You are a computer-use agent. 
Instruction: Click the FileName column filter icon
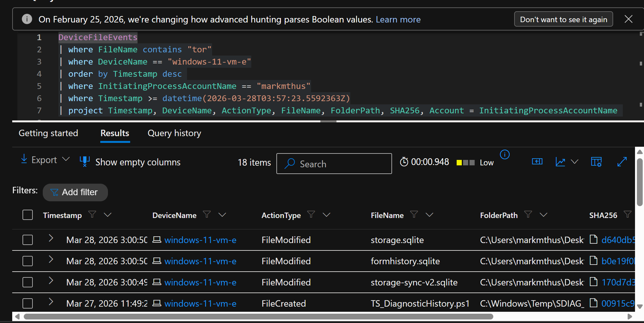[x=414, y=214]
